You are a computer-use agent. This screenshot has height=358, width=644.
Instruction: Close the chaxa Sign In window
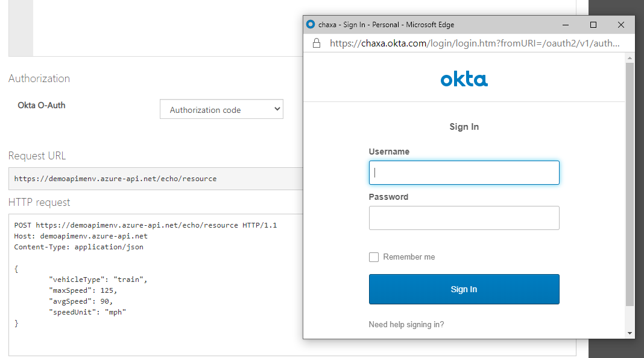pos(621,25)
